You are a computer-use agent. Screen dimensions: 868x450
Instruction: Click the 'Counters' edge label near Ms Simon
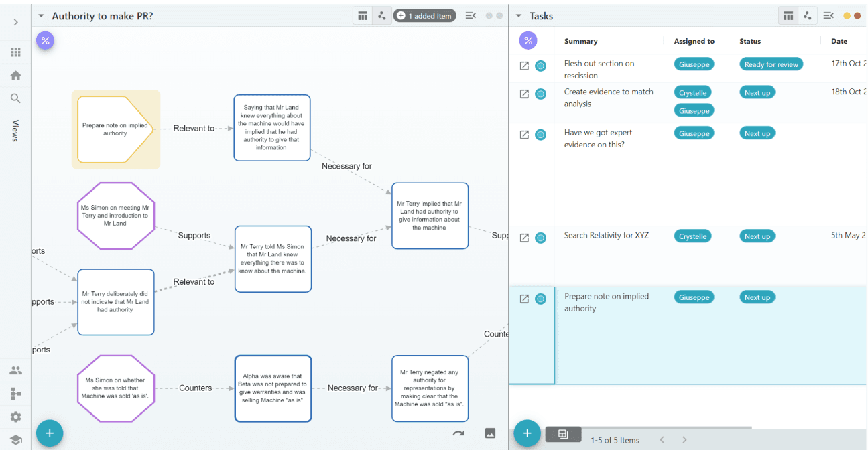[x=195, y=388]
